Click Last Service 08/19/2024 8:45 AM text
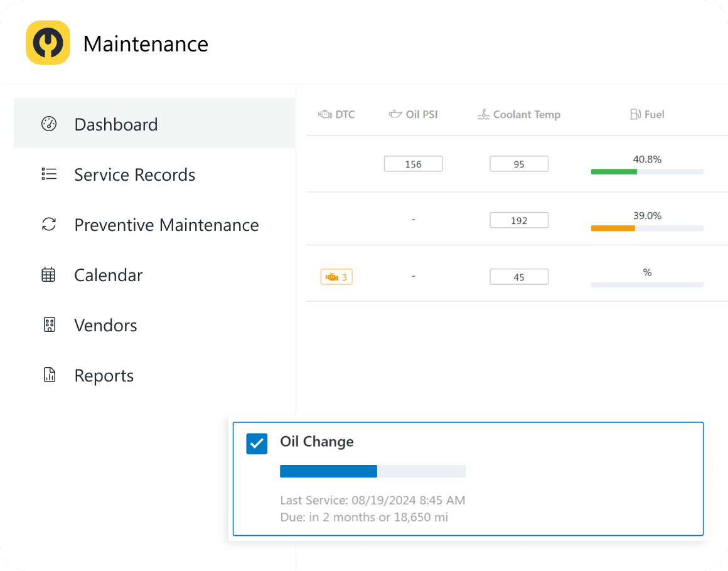This screenshot has height=571, width=728. pyautogui.click(x=372, y=500)
